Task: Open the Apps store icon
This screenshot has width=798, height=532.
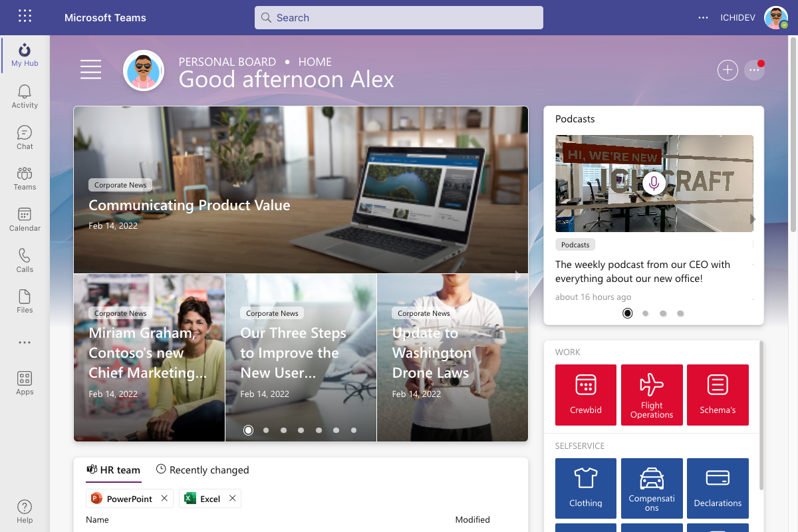Action: point(25,383)
